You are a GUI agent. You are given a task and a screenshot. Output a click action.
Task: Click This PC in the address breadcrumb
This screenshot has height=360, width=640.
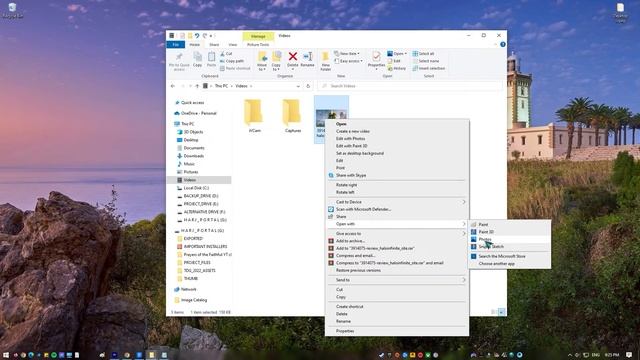pos(221,86)
